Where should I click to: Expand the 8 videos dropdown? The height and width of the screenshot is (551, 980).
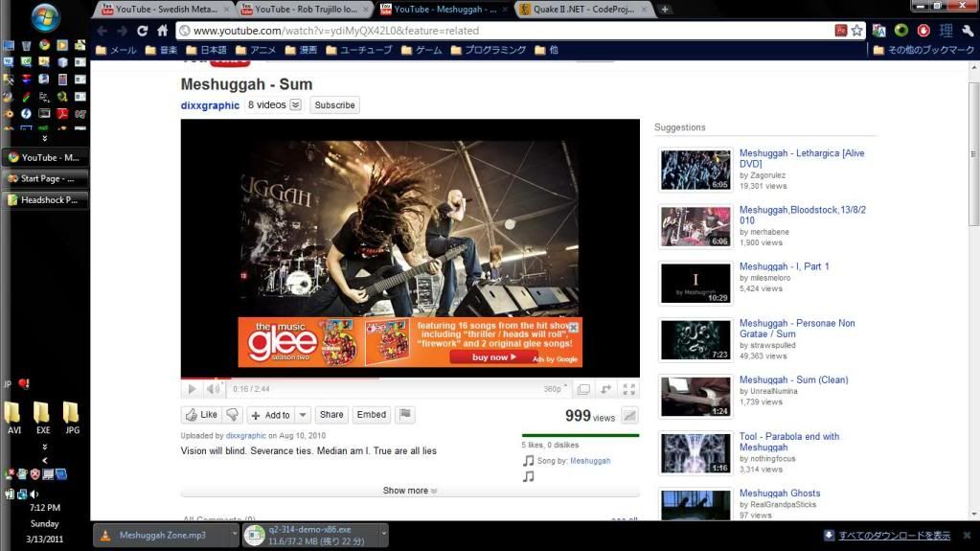click(x=296, y=105)
